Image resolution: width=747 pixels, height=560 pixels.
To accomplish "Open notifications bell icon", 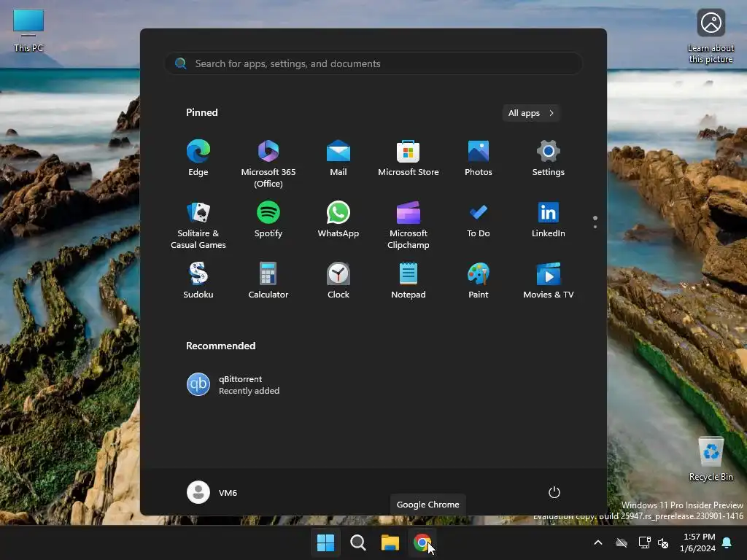I will [x=727, y=542].
